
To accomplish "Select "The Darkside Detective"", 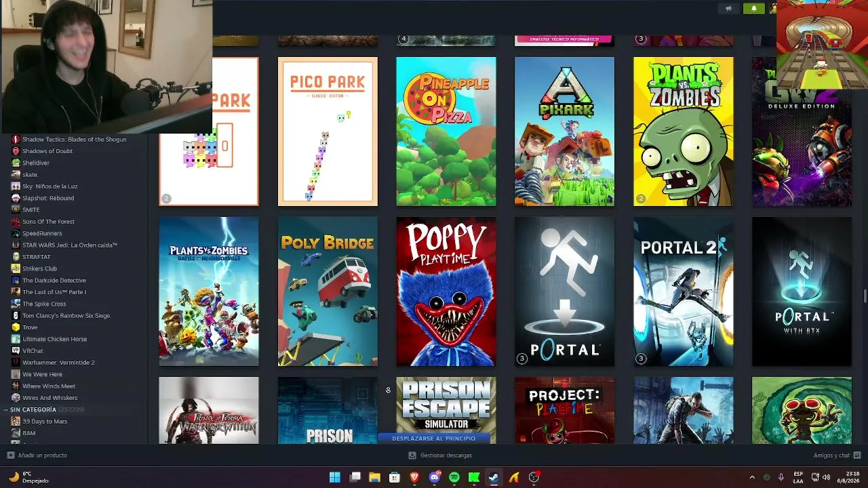I will (x=54, y=280).
